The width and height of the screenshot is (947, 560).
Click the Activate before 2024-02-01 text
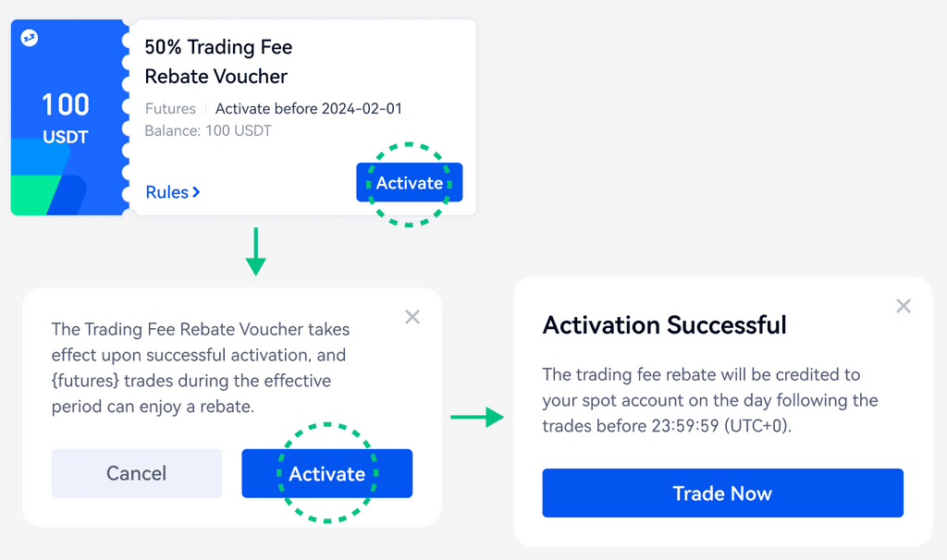(x=308, y=109)
